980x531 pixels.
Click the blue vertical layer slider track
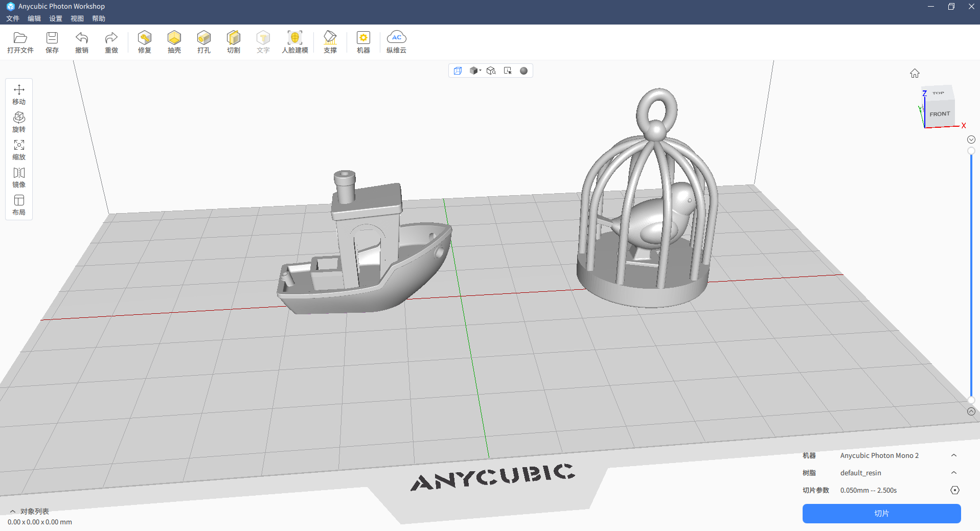[x=971, y=275]
